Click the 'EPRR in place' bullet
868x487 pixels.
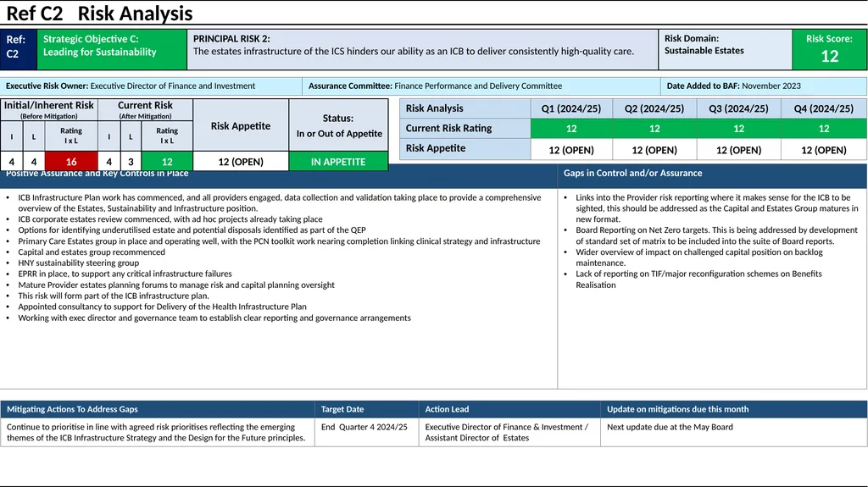click(x=125, y=274)
